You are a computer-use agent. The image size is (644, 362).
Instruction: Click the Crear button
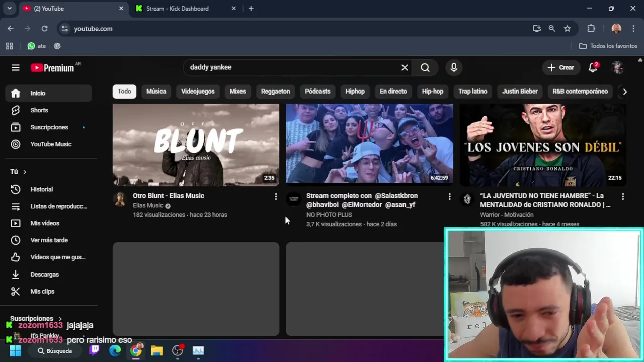pos(560,67)
